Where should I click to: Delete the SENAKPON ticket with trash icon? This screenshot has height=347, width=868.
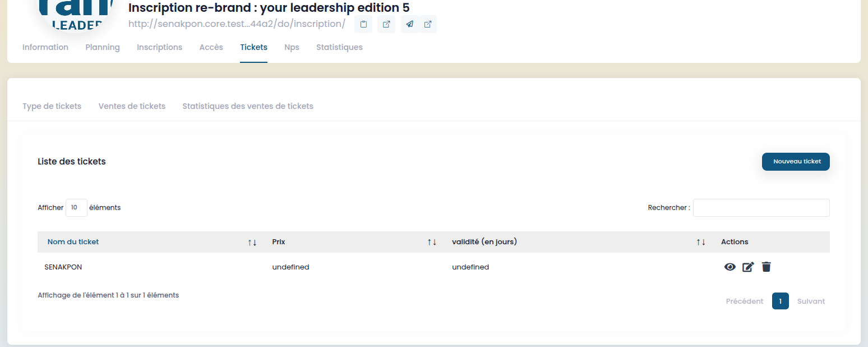click(x=767, y=267)
